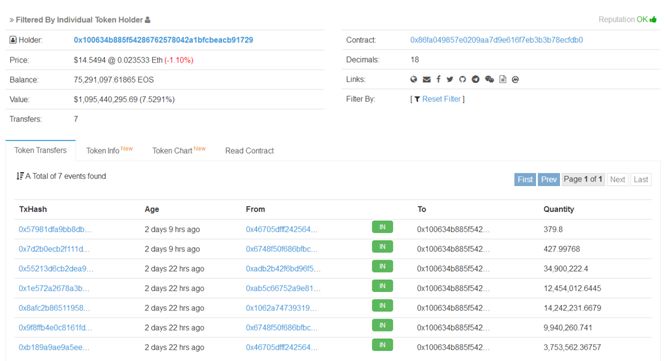665x361 pixels.
Task: Open transaction 0xb189a9ae9a5ee...
Action: [54, 347]
